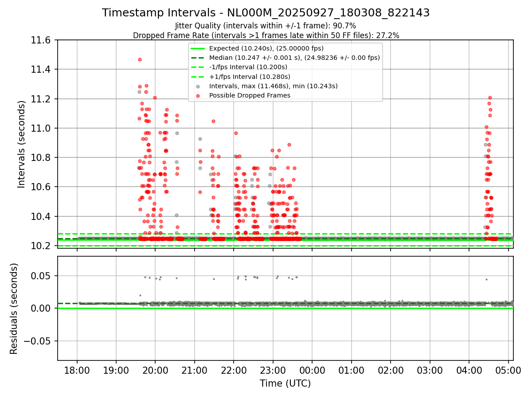Click legend entry 'Expected (10.240s), (25.00000 fps)'

tap(266, 48)
